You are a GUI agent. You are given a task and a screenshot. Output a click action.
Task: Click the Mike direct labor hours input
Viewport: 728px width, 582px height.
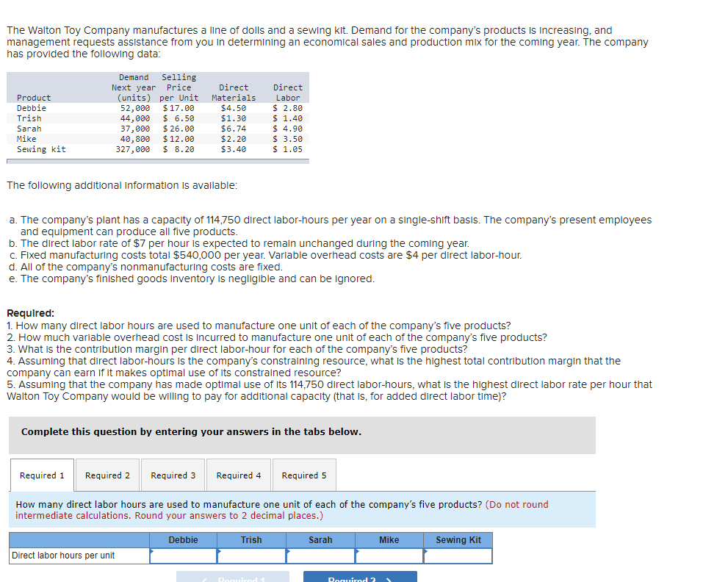tap(389, 556)
